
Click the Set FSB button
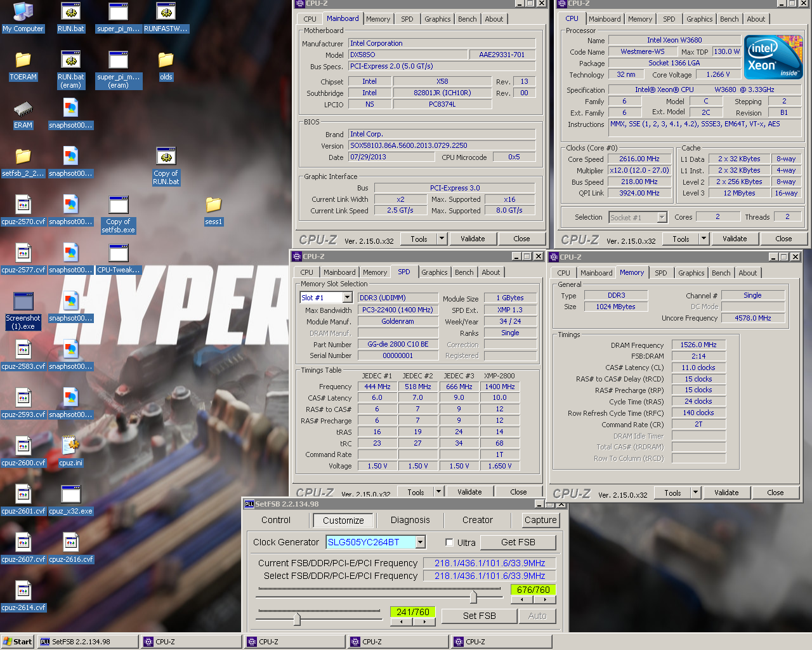tap(480, 616)
